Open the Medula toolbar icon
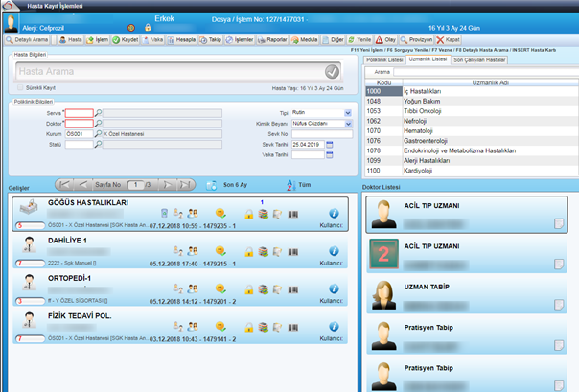The image size is (579, 392). (x=295, y=40)
